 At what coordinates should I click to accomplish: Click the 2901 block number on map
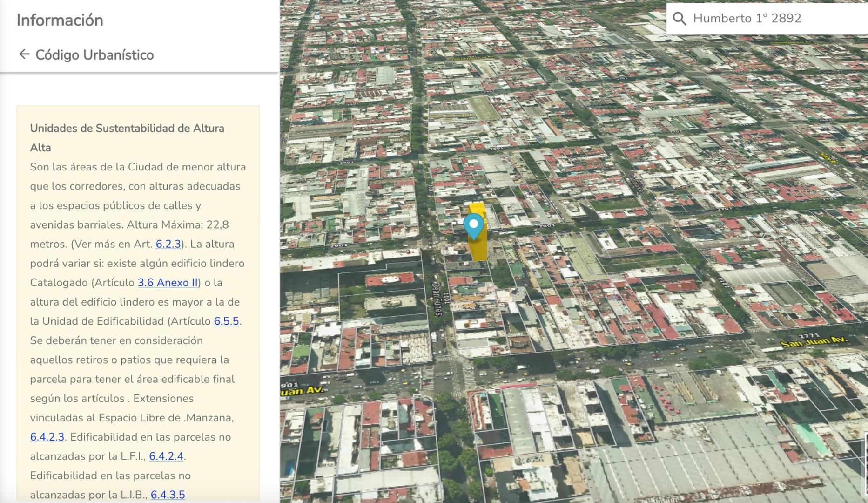click(338, 245)
